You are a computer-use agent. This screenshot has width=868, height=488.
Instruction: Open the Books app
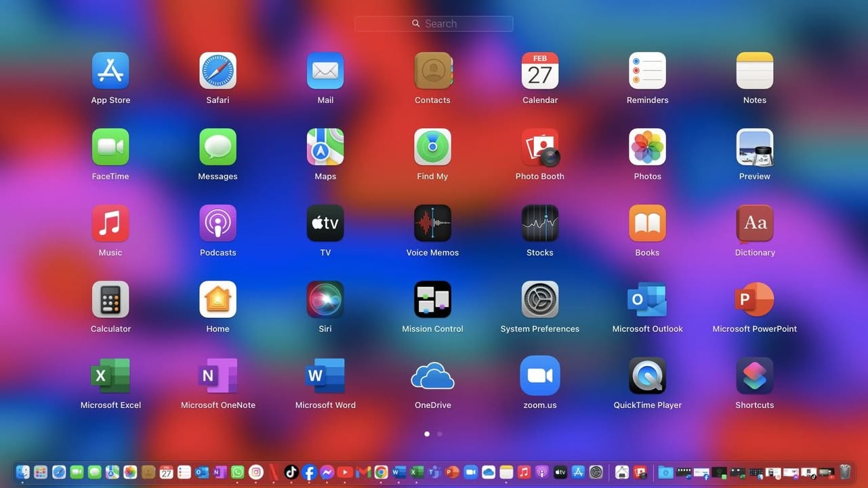click(647, 223)
